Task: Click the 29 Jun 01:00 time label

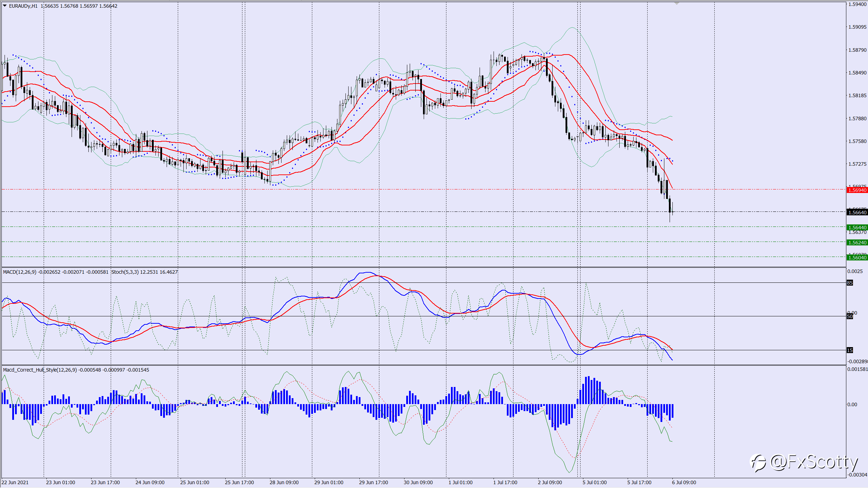Action: point(329,482)
